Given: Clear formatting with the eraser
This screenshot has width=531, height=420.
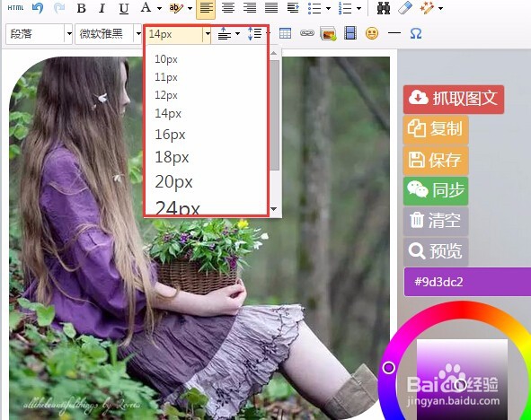Looking at the screenshot, I should click(x=405, y=8).
